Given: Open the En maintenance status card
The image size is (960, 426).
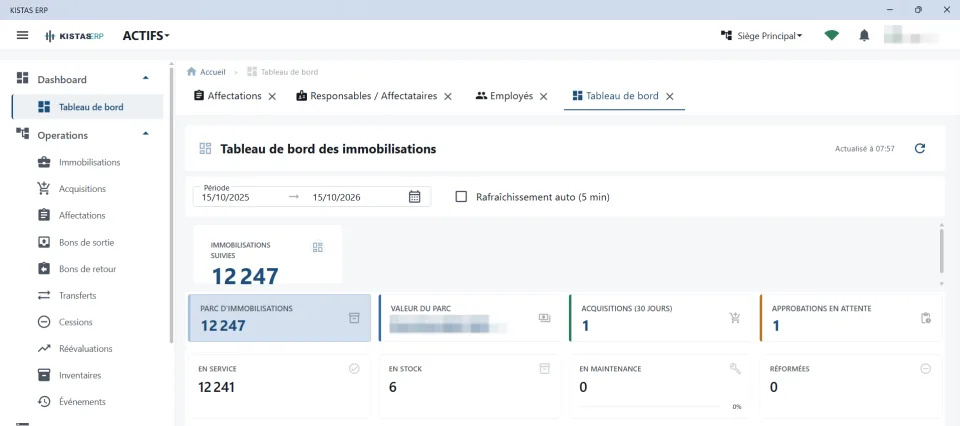Looking at the screenshot, I should (660, 386).
